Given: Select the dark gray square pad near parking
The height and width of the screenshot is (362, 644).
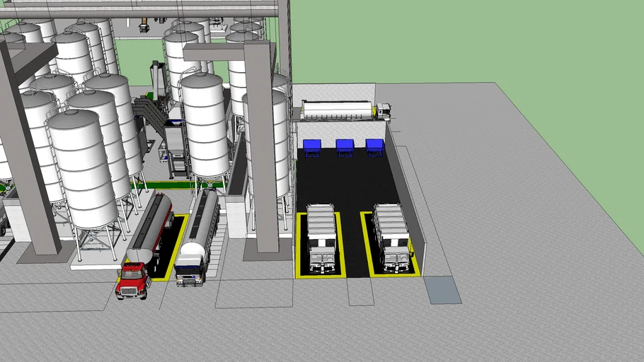Looking at the screenshot, I should coord(442,289).
